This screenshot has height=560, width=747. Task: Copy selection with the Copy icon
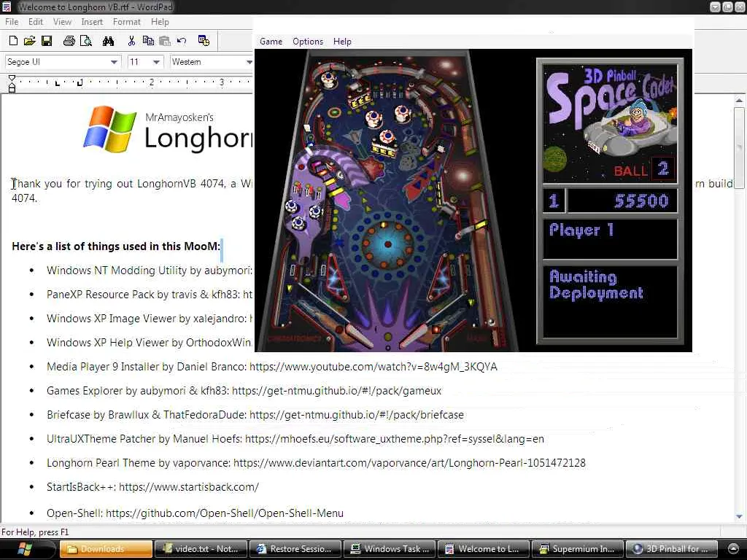coord(148,41)
